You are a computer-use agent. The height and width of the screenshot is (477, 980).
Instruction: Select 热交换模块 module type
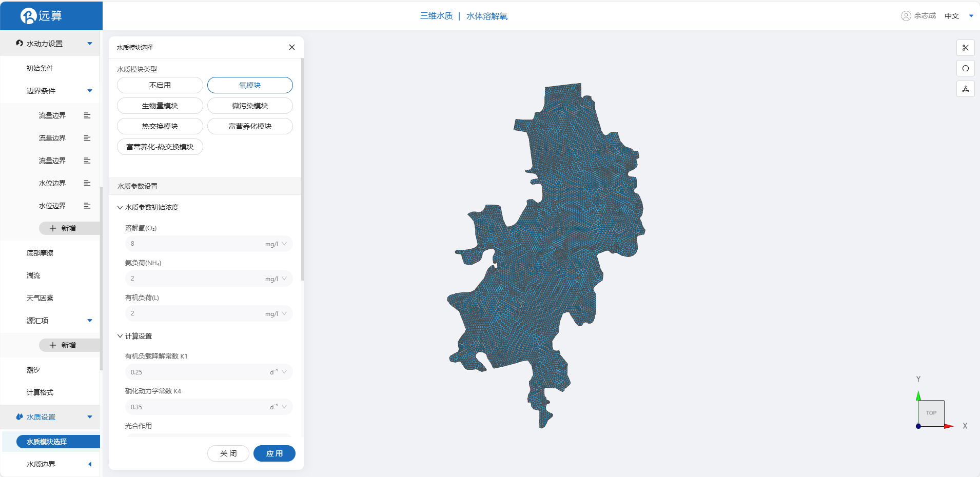coord(160,126)
